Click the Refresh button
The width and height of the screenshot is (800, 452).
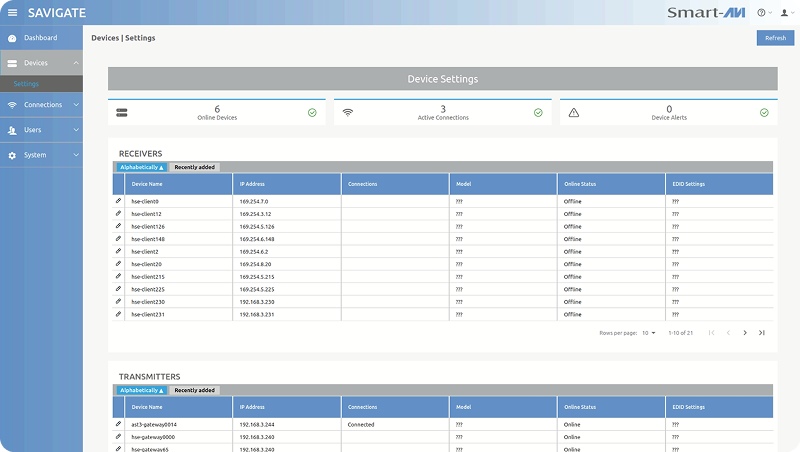point(775,38)
